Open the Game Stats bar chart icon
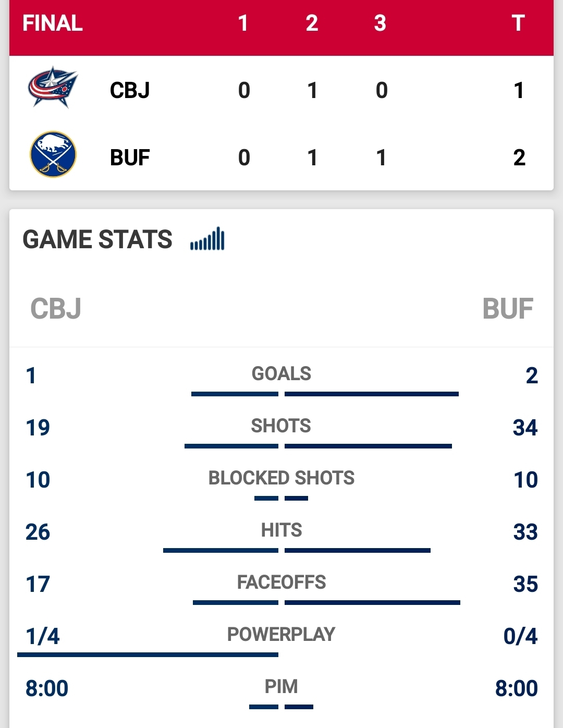Screen dimensions: 563x728 [x=207, y=239]
